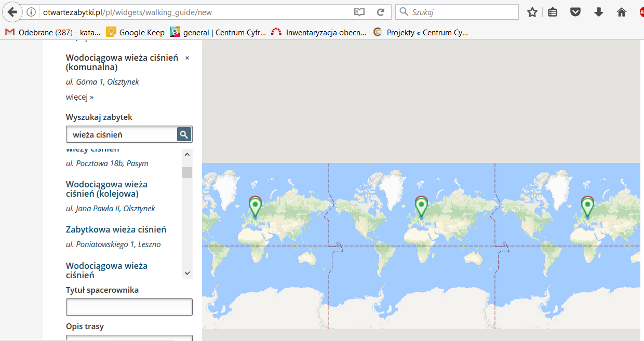
Task: Select Zabytkowa wieża ciśnień result
Action: [116, 229]
